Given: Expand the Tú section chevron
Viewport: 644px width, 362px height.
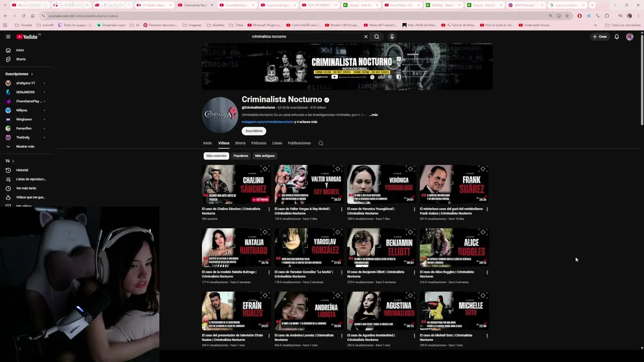Looking at the screenshot, I should point(13,161).
